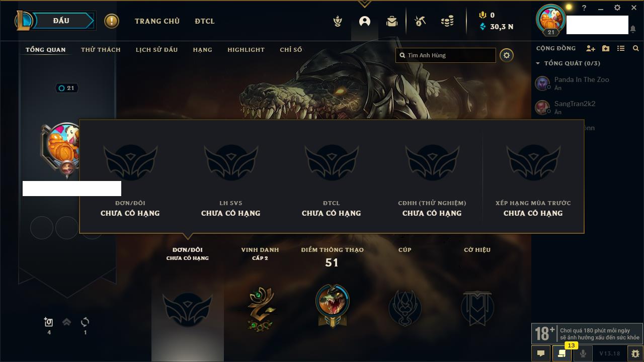Switch to the THỬ THÁCH tab

(101, 50)
